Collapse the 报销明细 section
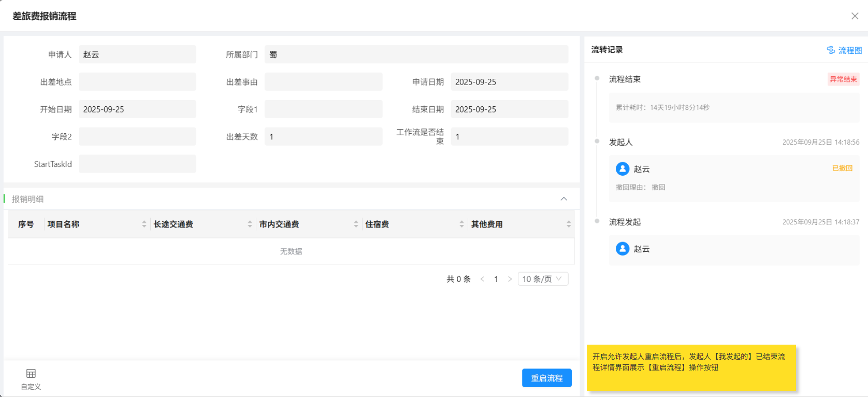Viewport: 868px width, 397px height. coord(564,199)
